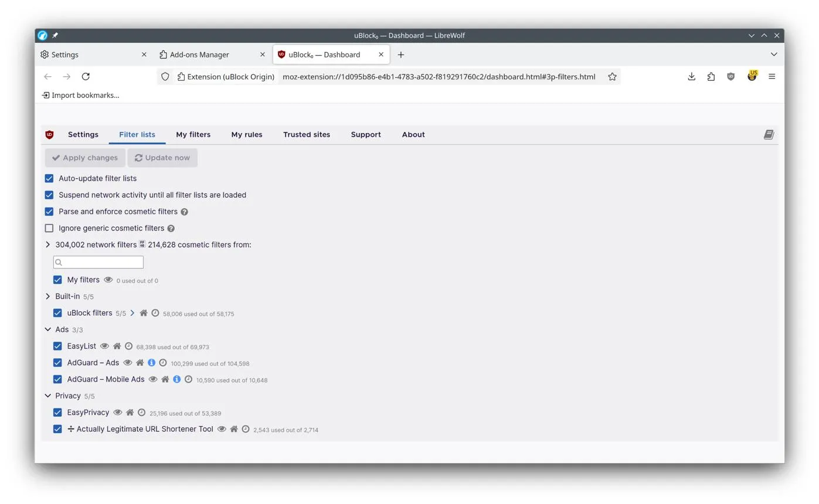Bookmark this page with the star icon
The width and height of the screenshot is (819, 504).
coord(612,77)
